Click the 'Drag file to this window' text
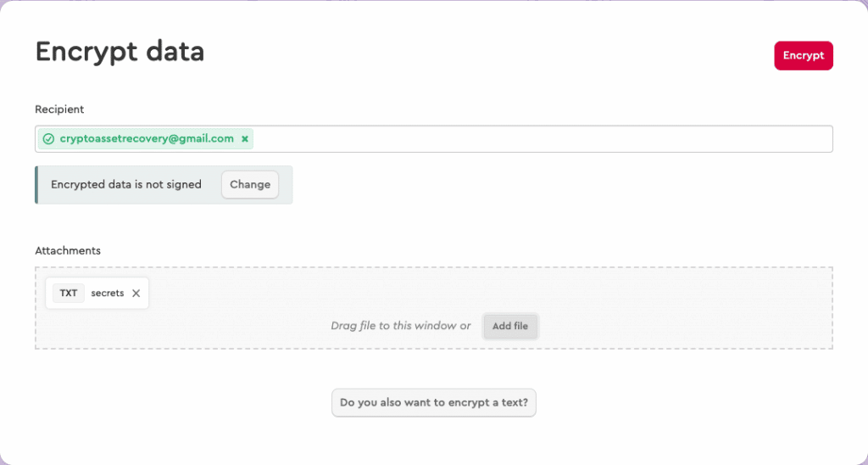Viewport: 868px width, 465px height. (400, 326)
